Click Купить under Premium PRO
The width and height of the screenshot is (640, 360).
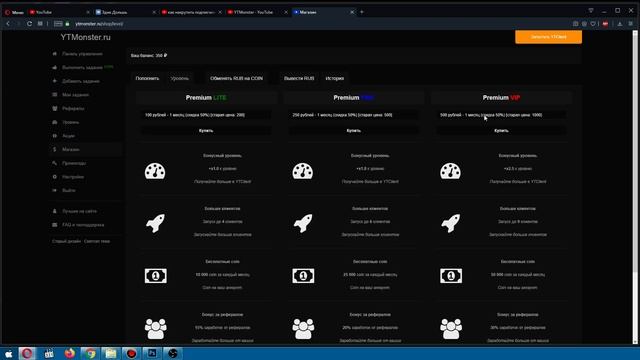pos(353,131)
